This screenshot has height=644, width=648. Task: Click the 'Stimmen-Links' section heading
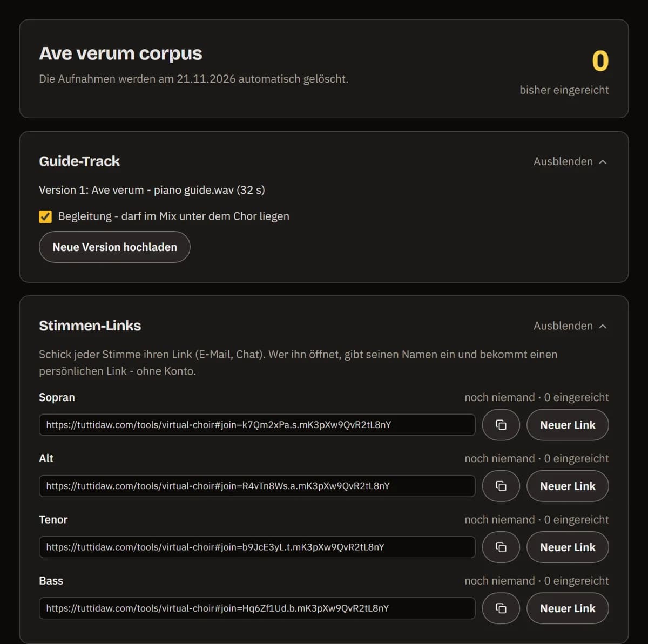pos(90,326)
